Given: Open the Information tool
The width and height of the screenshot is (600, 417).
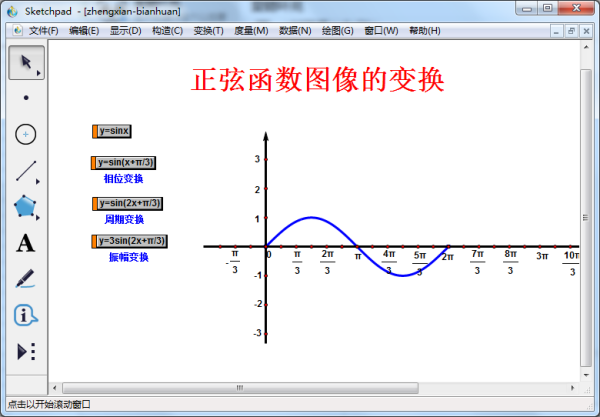Looking at the screenshot, I should [26, 315].
